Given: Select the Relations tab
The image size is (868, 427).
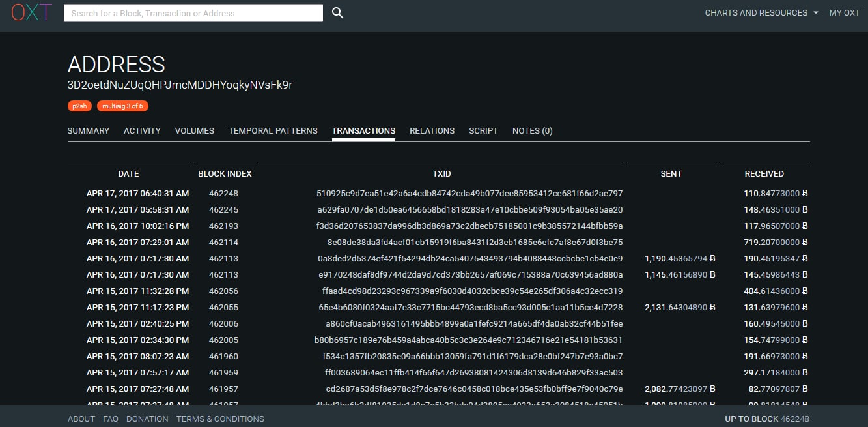Looking at the screenshot, I should (432, 131).
